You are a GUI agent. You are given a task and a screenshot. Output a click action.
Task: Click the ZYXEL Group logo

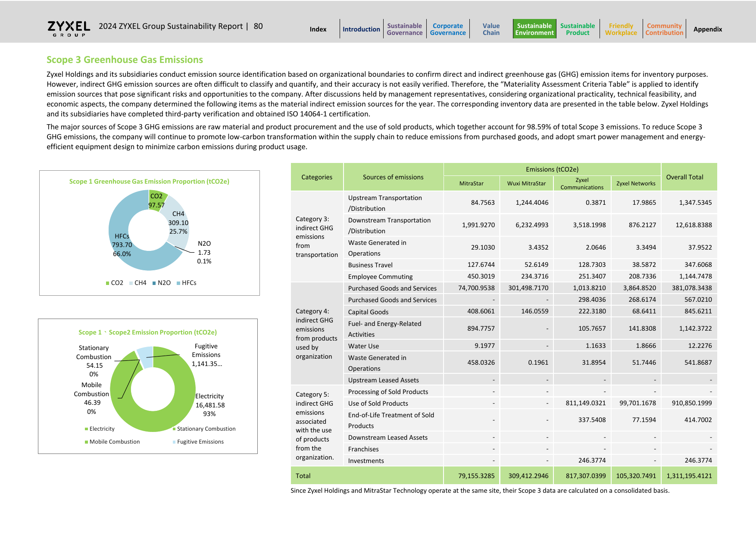(69, 29)
